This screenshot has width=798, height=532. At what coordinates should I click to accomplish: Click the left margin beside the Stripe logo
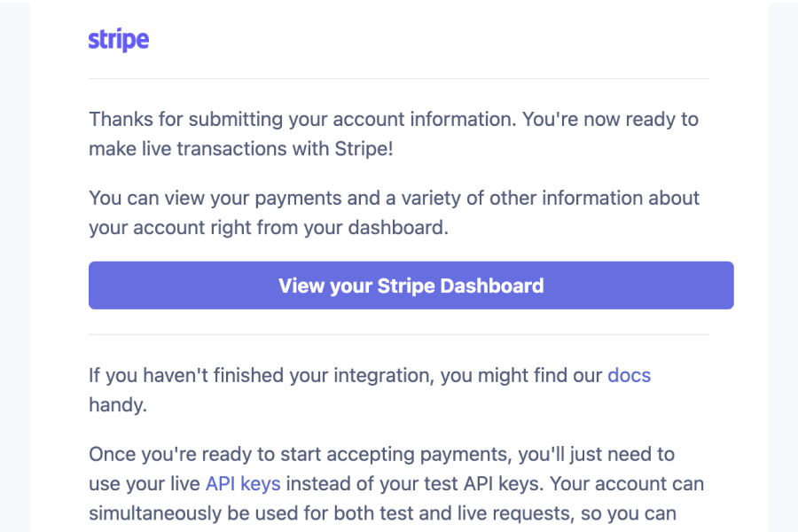pyautogui.click(x=58, y=39)
